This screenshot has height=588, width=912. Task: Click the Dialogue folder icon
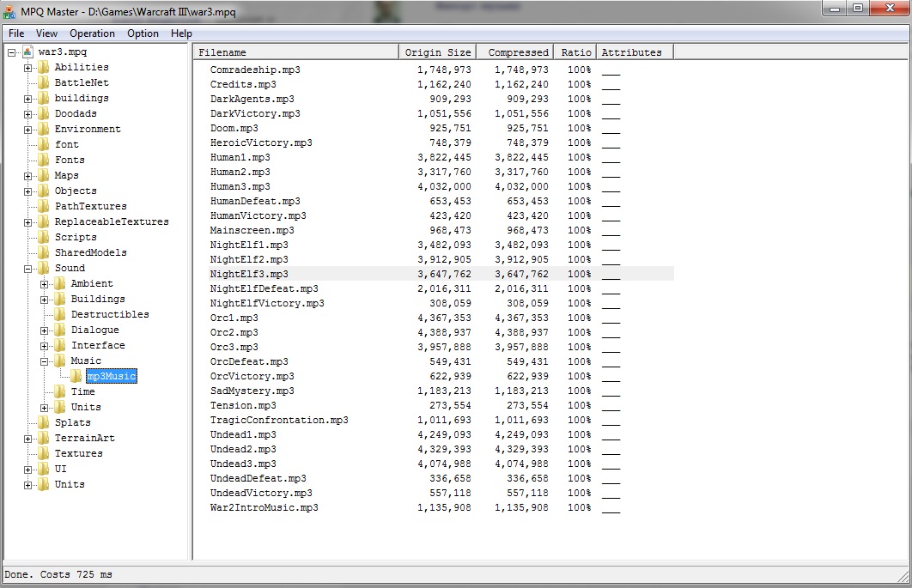[x=60, y=330]
